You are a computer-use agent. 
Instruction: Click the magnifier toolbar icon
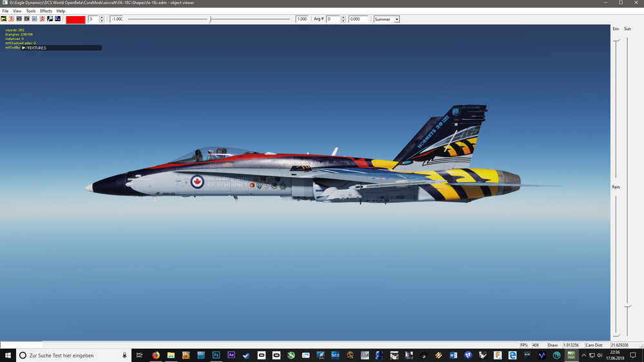pyautogui.click(x=50, y=19)
